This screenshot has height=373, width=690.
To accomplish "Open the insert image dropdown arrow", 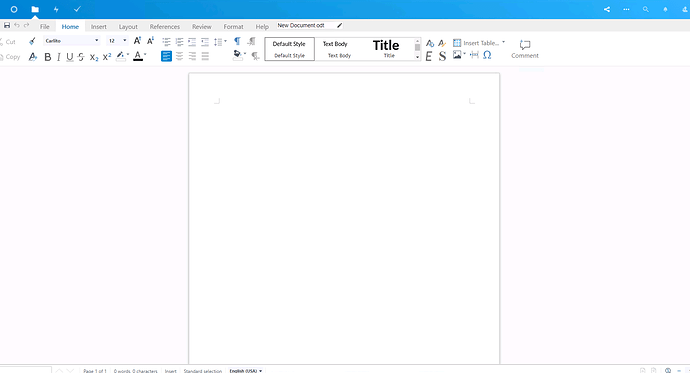I will click(464, 54).
